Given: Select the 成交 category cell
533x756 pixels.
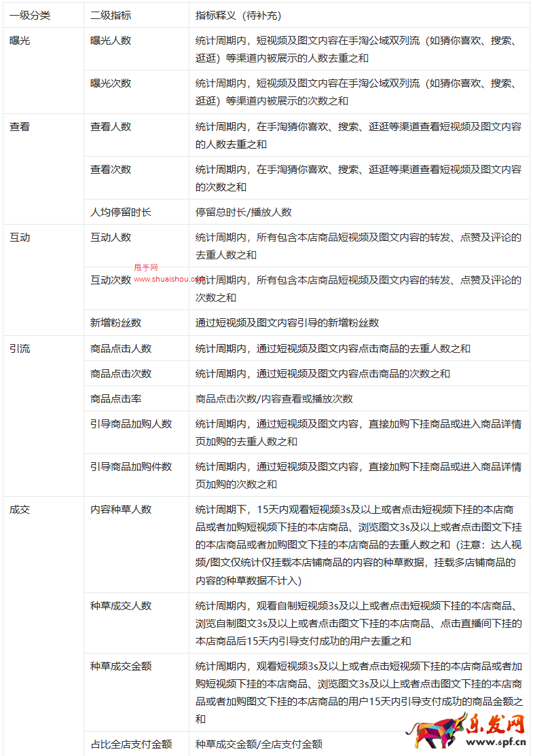Looking at the screenshot, I should (x=43, y=626).
